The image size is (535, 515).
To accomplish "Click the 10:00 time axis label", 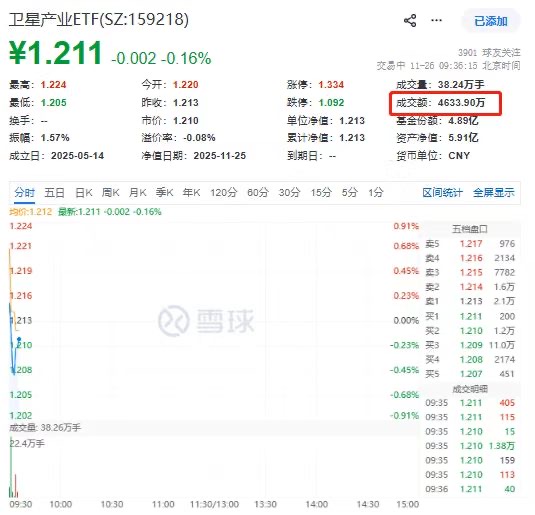I will click(x=61, y=504).
